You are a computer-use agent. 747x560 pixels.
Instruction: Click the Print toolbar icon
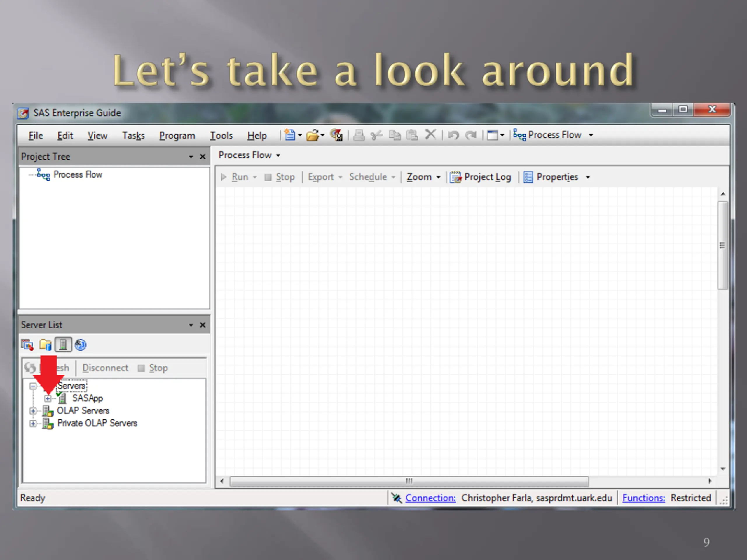coord(359,135)
